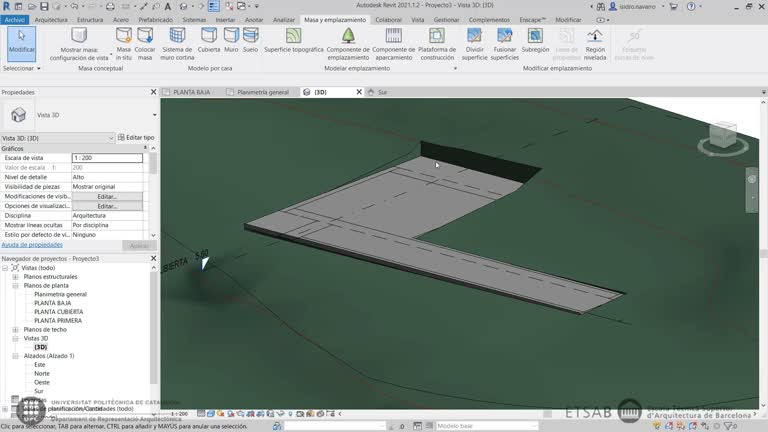
Task: Select PLANTA CUBIERTA in the project browser
Action: tap(59, 312)
